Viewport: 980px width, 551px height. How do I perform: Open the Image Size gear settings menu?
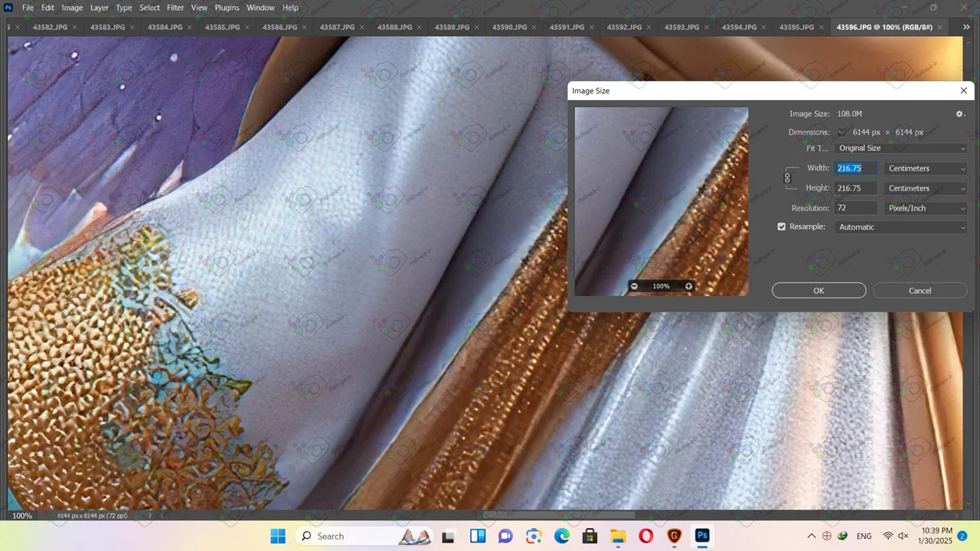coord(959,114)
